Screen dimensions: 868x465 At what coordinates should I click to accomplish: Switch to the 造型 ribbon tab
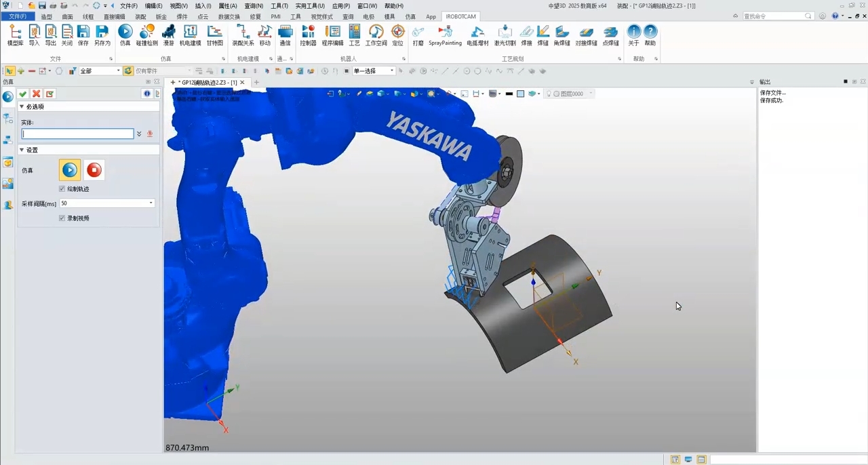pos(47,16)
